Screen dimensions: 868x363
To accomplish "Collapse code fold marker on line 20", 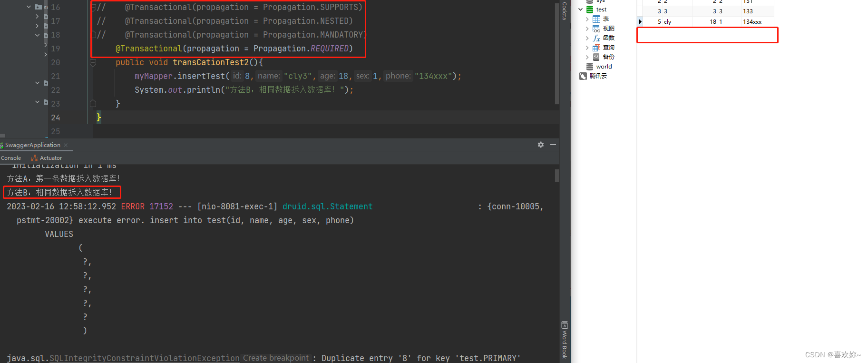I will [93, 62].
